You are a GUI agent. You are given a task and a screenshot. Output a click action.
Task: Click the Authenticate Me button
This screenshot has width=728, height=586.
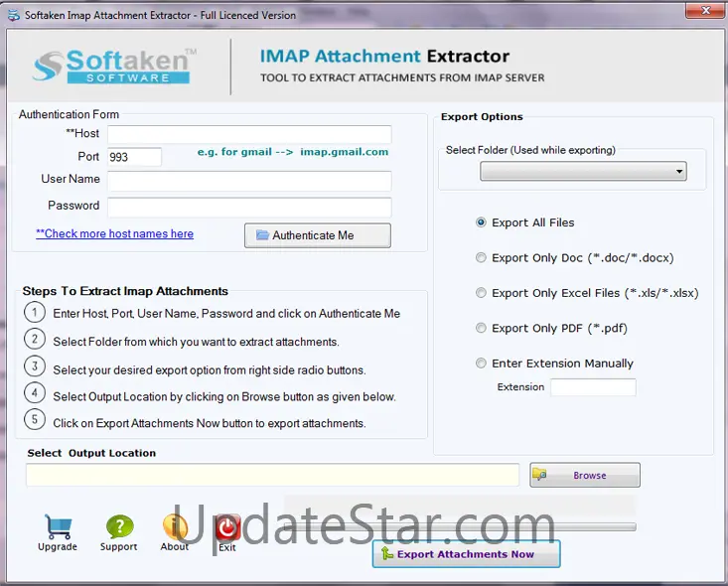click(x=318, y=235)
